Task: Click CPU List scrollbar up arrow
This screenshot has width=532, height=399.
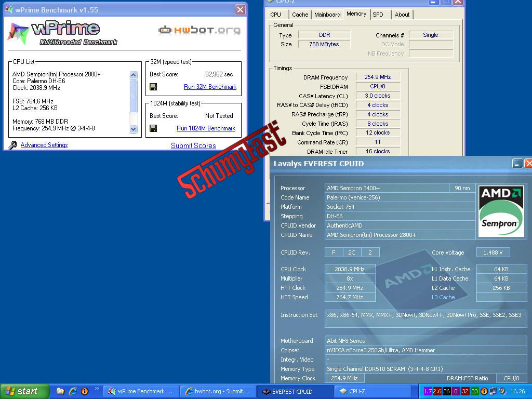Action: 134,75
